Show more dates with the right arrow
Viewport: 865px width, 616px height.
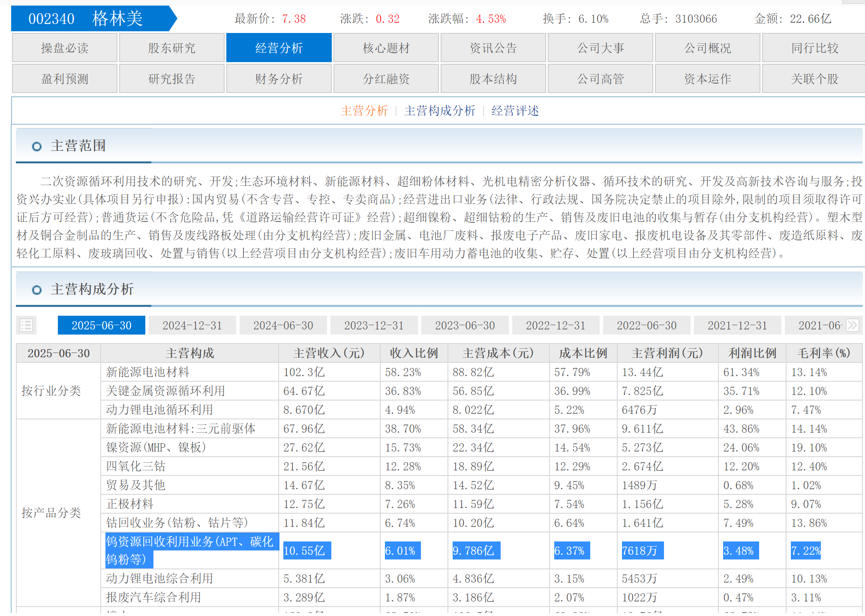click(x=853, y=325)
